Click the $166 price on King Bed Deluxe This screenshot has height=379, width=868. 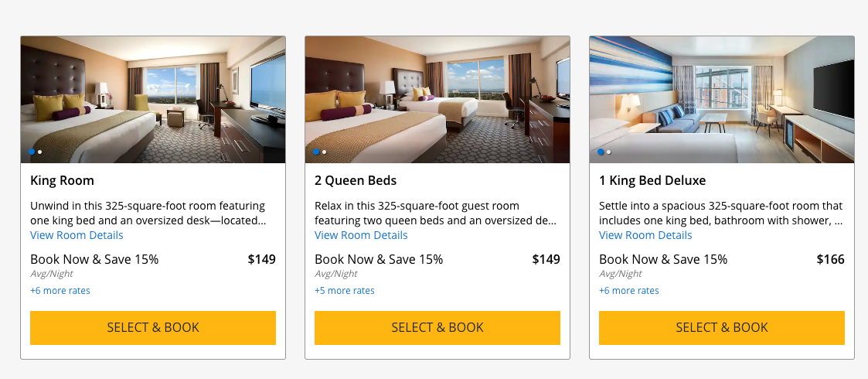tap(830, 259)
